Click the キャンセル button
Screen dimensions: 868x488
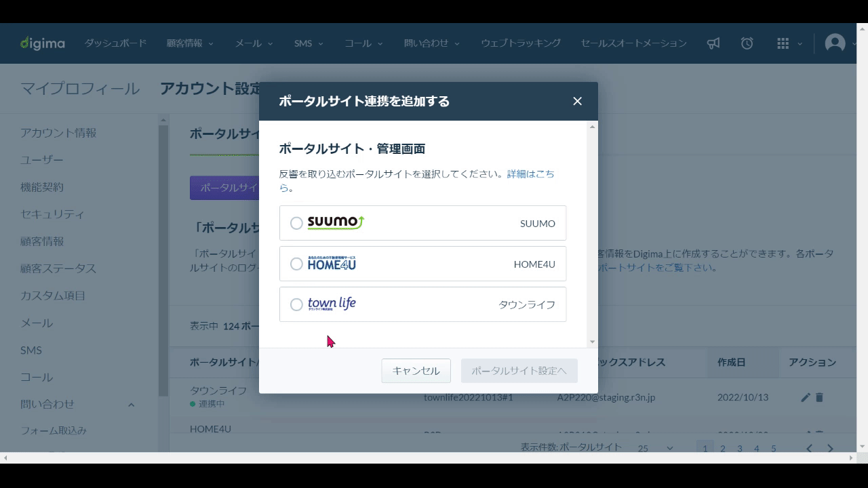[x=416, y=371]
